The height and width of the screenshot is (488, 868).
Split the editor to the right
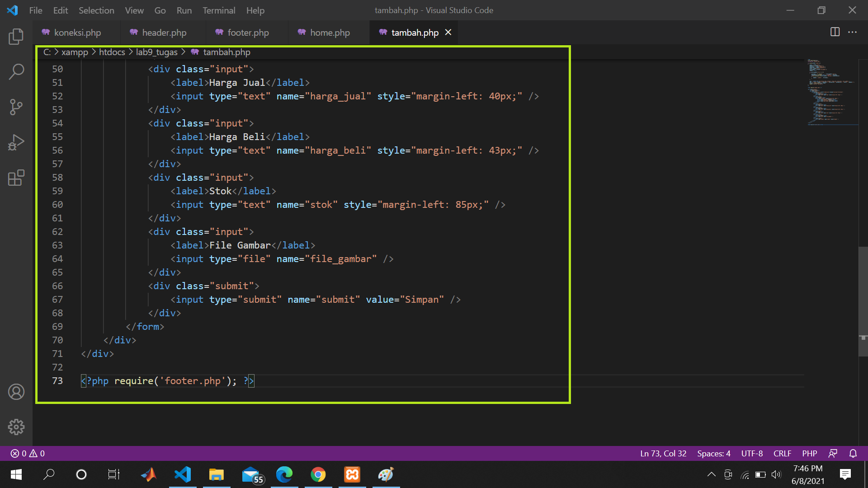[x=835, y=32]
